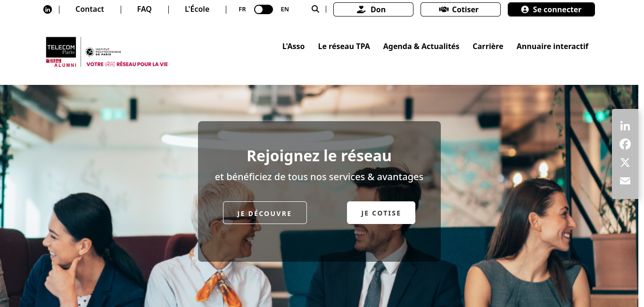Share via LinkedIn in side panel
Screen dimensions: 644x307
tap(625, 126)
